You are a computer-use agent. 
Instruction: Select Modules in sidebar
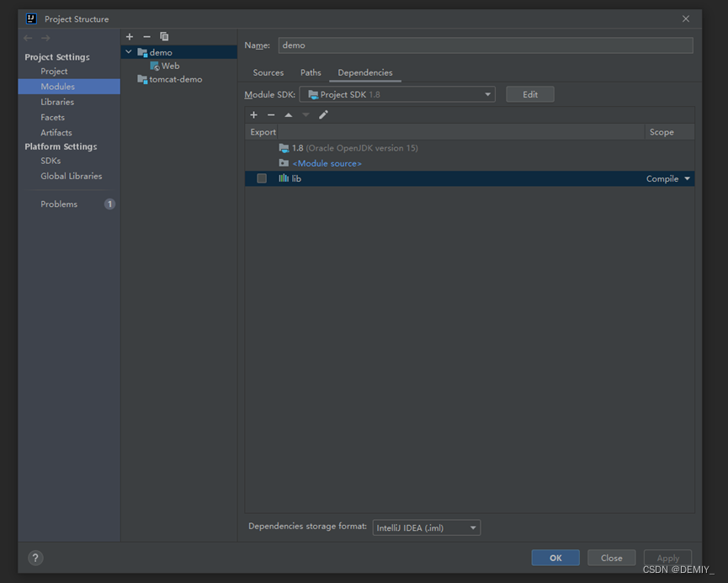pyautogui.click(x=69, y=87)
